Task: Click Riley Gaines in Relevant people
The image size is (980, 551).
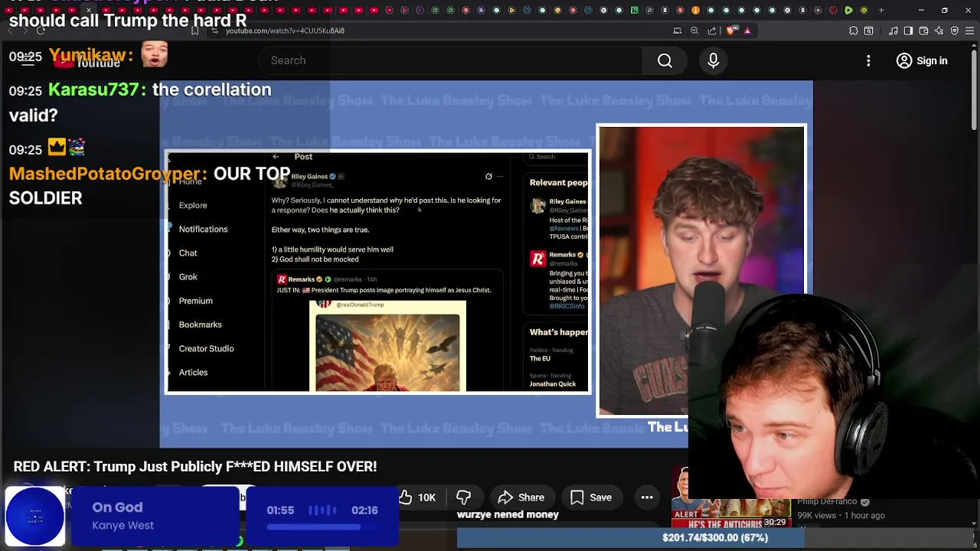Action: (567, 201)
